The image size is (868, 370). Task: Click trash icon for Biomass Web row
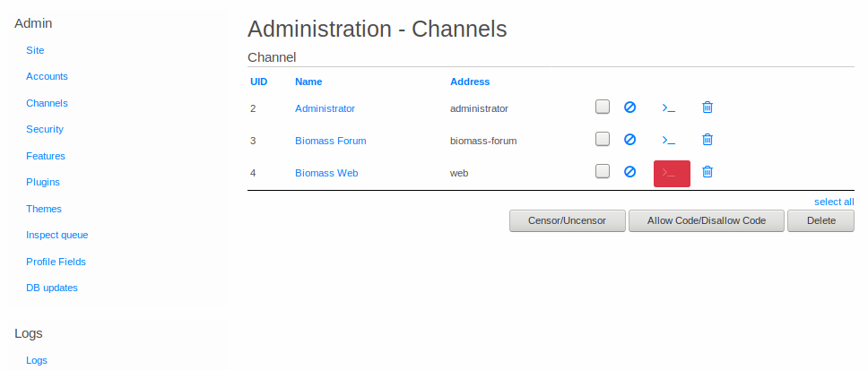click(707, 172)
